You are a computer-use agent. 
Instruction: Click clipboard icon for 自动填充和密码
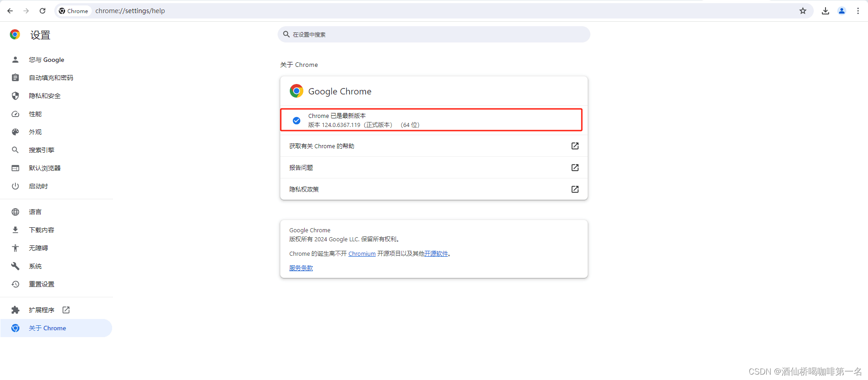tap(15, 78)
